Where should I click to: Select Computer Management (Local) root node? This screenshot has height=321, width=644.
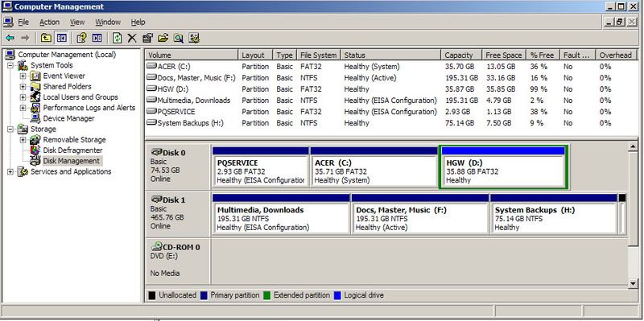click(x=67, y=55)
